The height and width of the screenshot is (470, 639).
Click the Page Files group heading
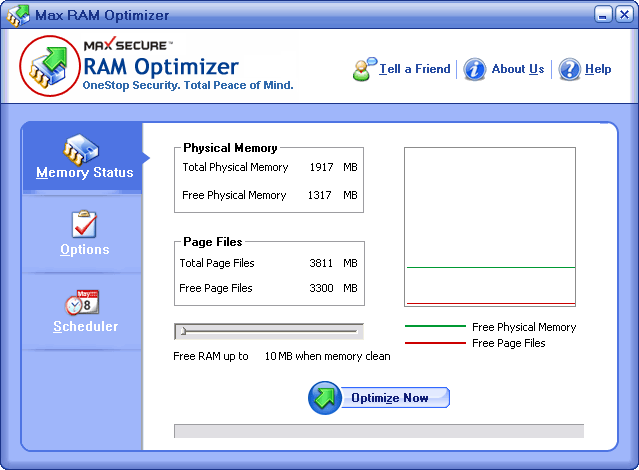(213, 242)
